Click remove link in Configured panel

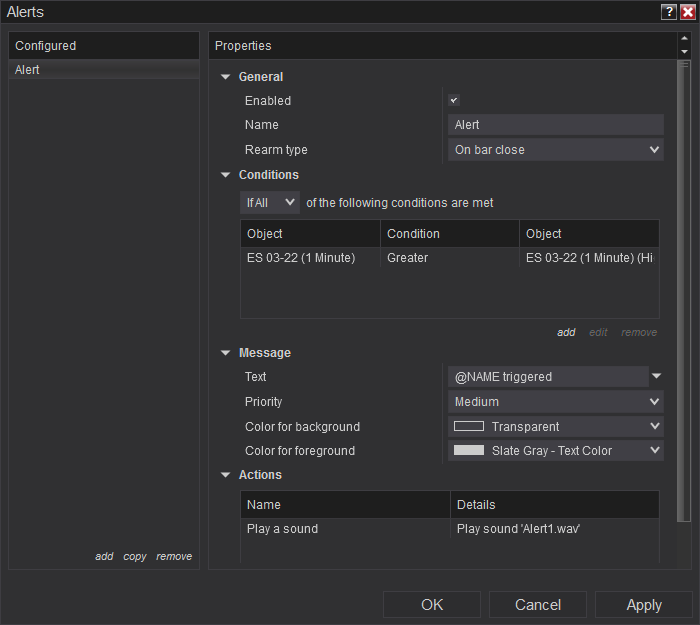[x=174, y=557]
